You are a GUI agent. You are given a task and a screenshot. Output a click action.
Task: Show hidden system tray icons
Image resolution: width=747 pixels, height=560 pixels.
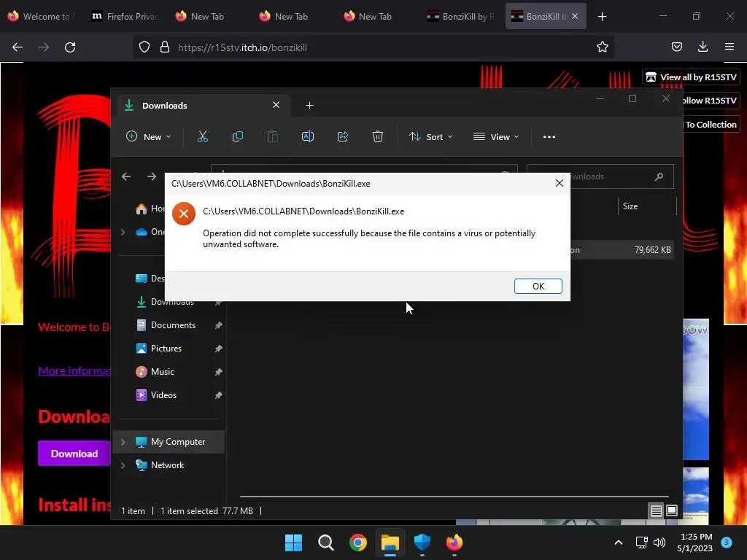619,542
